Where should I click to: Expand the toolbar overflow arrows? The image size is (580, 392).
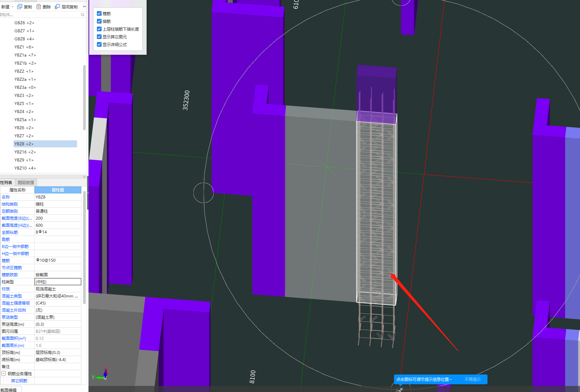click(84, 7)
